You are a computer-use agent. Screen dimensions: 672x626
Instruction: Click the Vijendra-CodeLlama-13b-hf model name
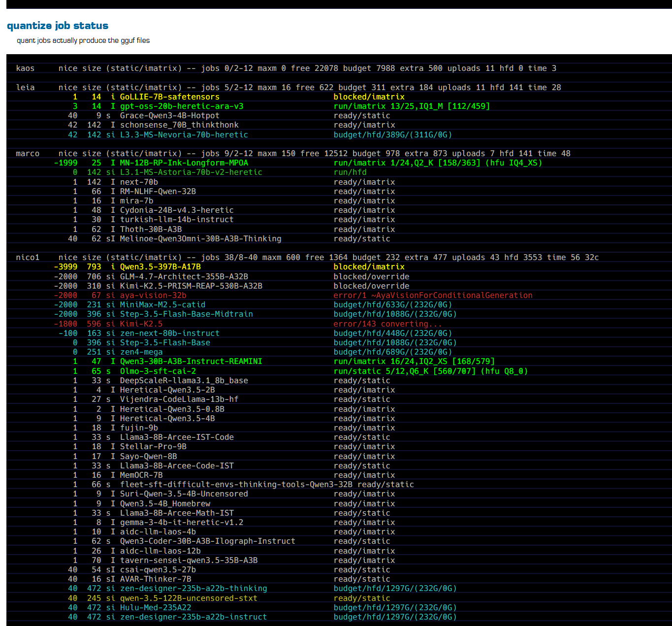point(179,399)
